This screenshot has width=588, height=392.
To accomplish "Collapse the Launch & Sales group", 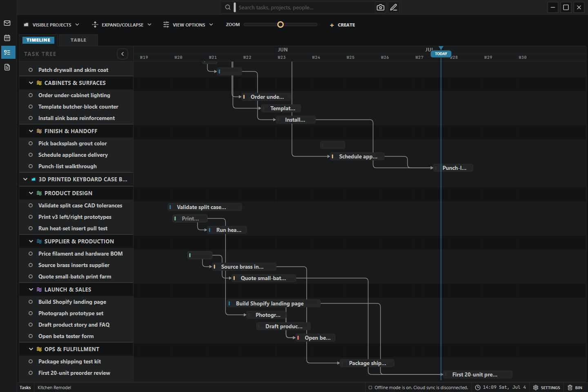I will coord(31,290).
